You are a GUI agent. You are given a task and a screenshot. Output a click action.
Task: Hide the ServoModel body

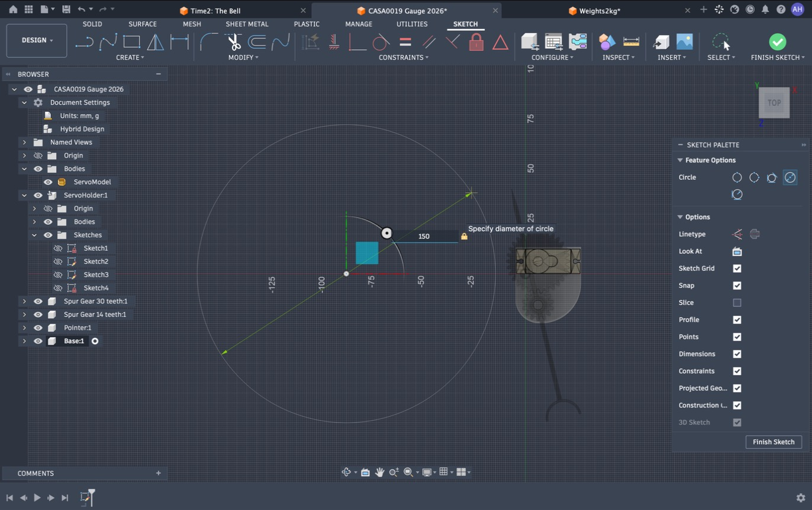48,182
